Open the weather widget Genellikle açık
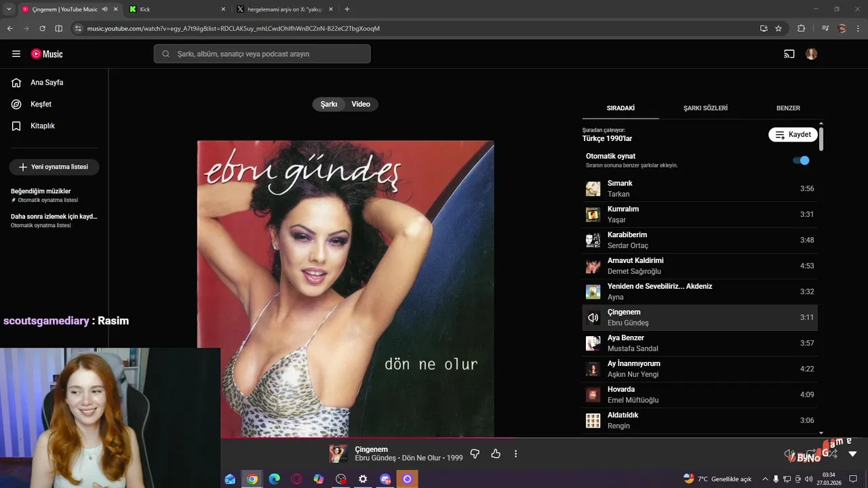The image size is (868, 488). (x=717, y=479)
